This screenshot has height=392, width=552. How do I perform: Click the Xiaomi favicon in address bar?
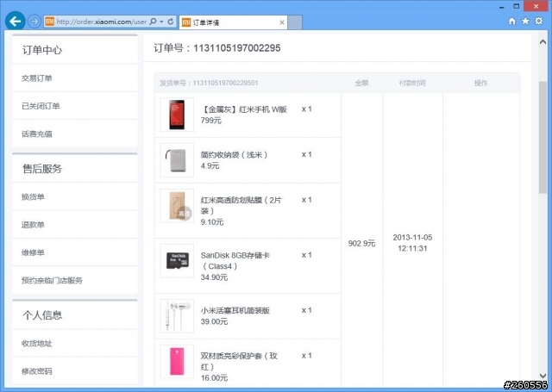pos(50,22)
